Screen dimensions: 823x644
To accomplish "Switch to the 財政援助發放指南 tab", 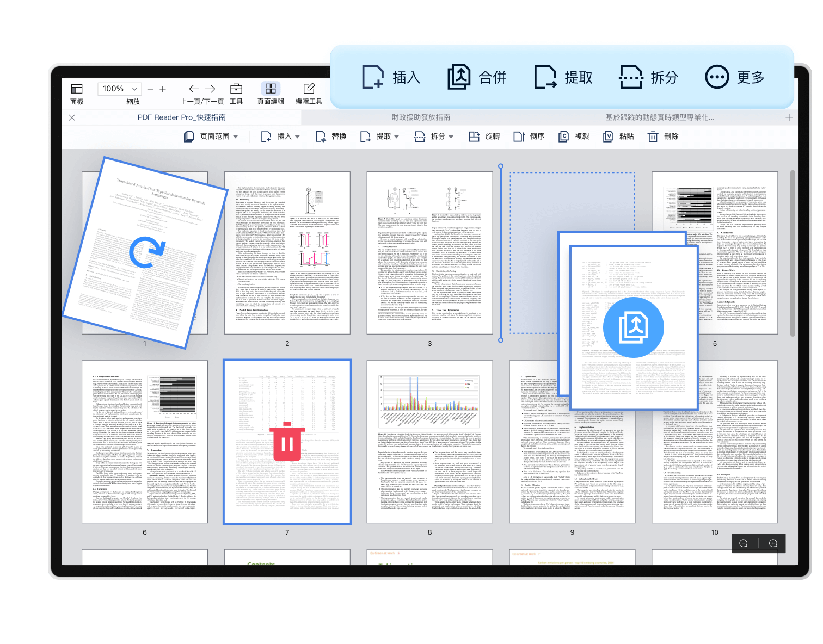I will (421, 117).
